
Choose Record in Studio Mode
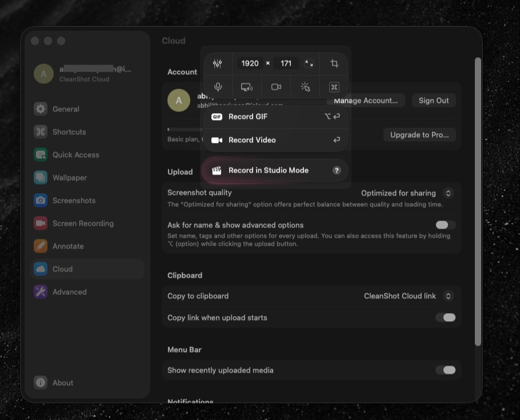(276, 170)
